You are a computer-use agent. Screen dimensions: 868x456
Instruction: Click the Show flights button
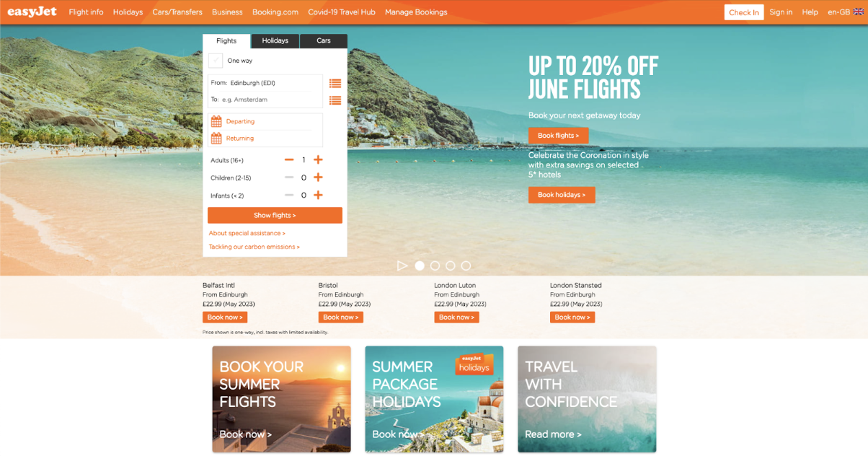pyautogui.click(x=275, y=215)
